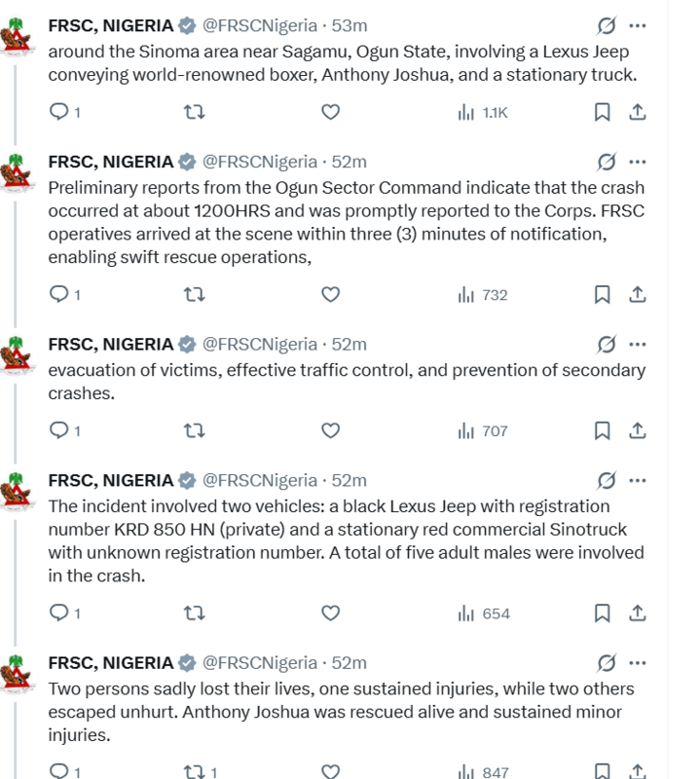Screen dimensions: 700x779
Task: Click @FRSCNigeria handle on the evacuation tweet
Action: 259,344
